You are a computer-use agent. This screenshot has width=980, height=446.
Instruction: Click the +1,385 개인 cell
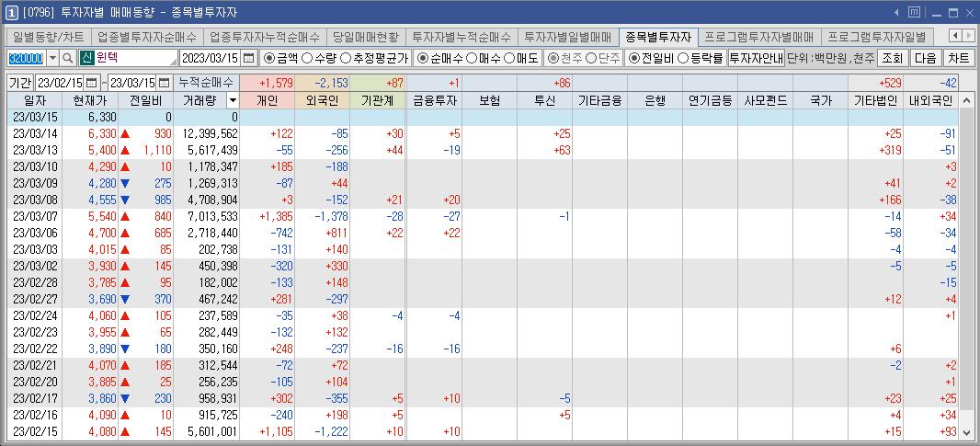tap(267, 216)
